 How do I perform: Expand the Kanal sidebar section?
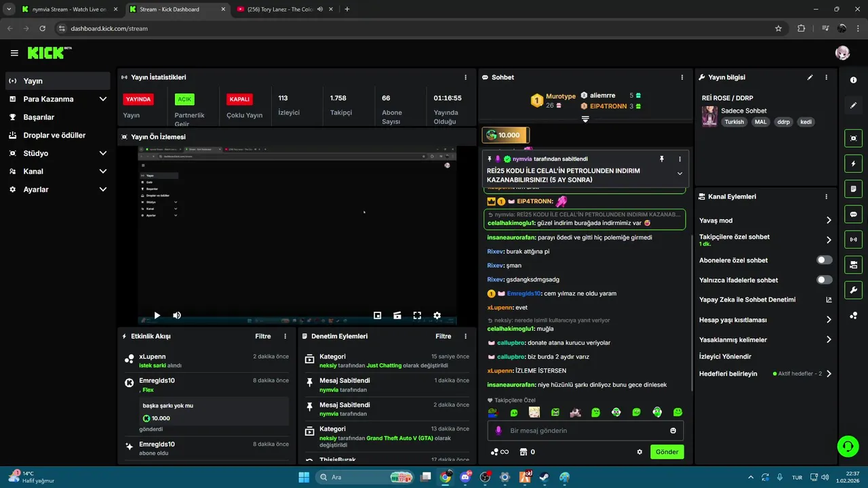pos(58,171)
